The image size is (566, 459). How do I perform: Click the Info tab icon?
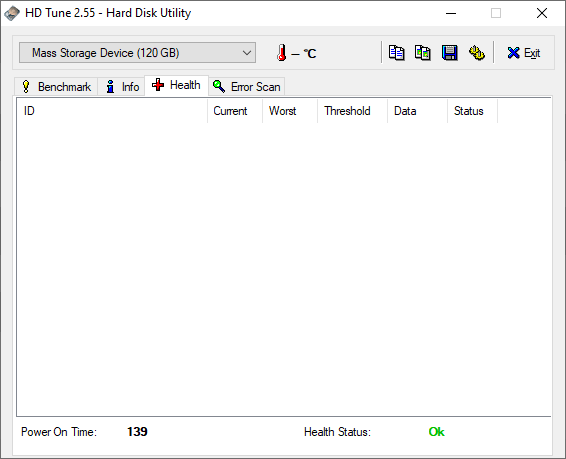coord(110,87)
